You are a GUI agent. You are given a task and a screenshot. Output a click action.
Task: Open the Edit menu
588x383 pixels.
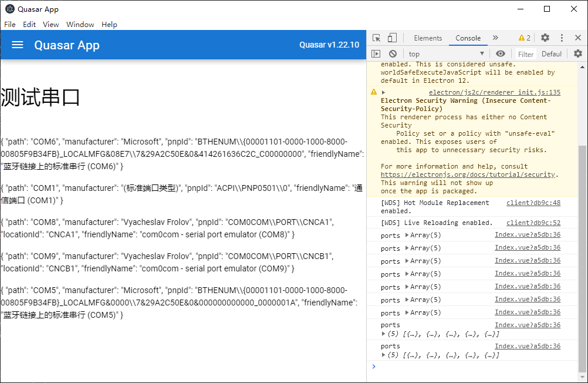pos(29,25)
